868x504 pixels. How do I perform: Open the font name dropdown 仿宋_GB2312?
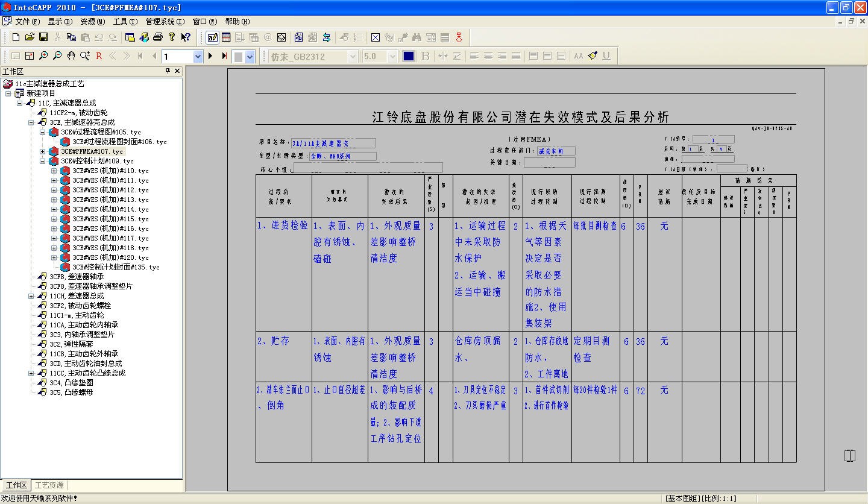coord(353,56)
